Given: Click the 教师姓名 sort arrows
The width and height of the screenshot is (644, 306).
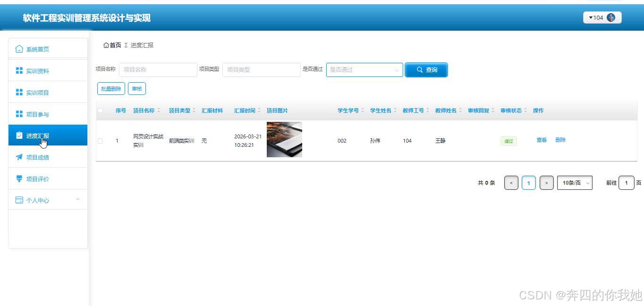Looking at the screenshot, I should click(460, 110).
